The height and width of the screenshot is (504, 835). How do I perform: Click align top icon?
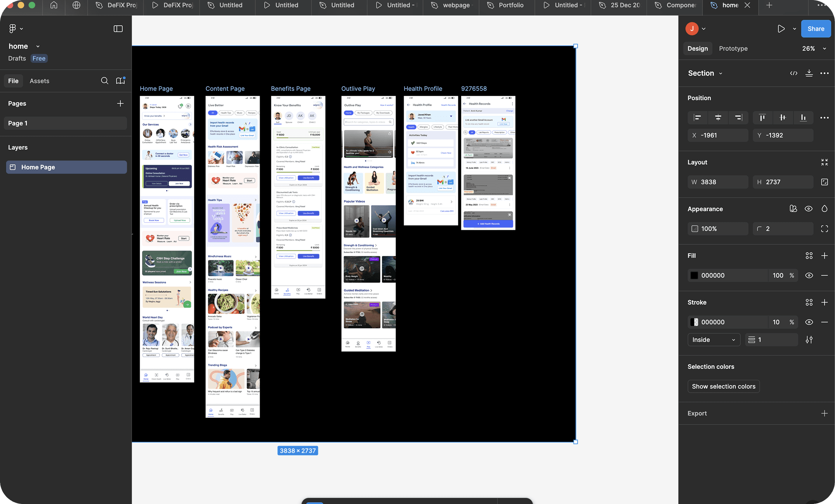pyautogui.click(x=762, y=118)
